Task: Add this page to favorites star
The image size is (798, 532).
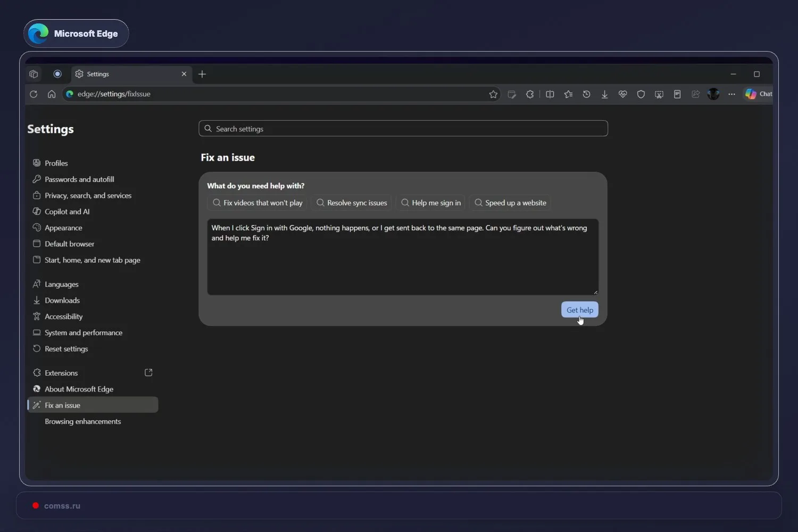Action: coord(493,94)
